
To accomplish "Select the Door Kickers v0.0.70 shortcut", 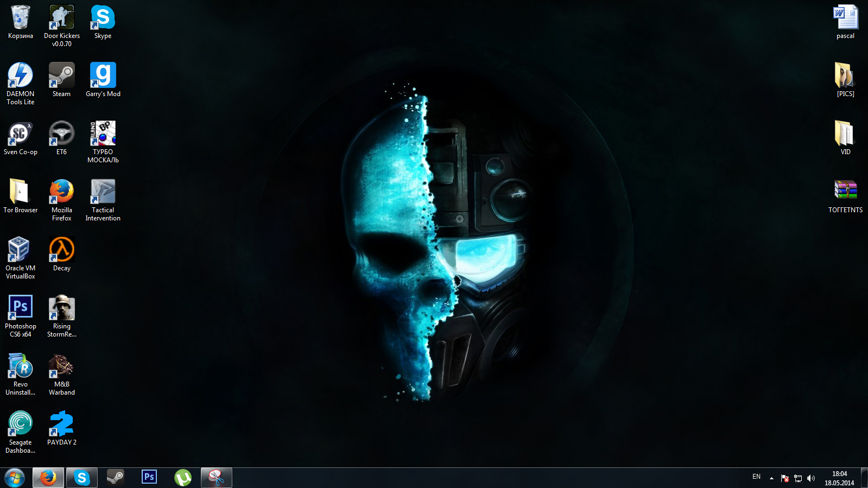I will tap(62, 26).
